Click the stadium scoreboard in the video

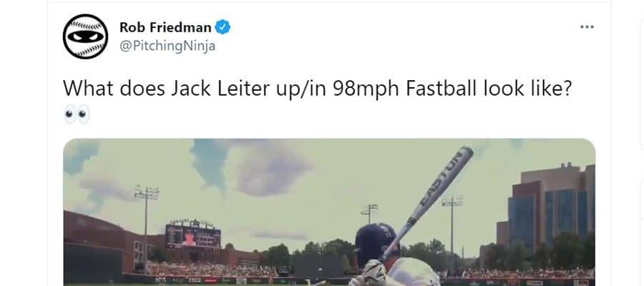tap(193, 235)
